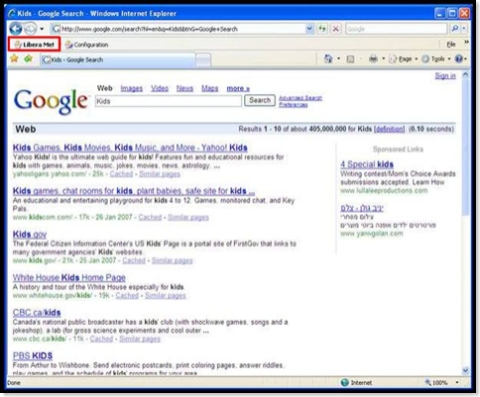Click the scrollbar down arrow
Viewport: 480px width, 397px height.
pyautogui.click(x=465, y=370)
